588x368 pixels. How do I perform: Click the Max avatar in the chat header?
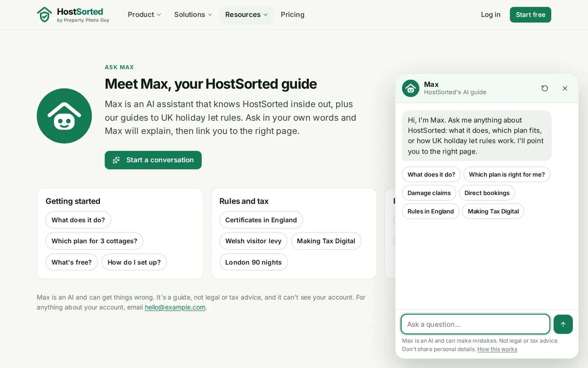click(410, 88)
